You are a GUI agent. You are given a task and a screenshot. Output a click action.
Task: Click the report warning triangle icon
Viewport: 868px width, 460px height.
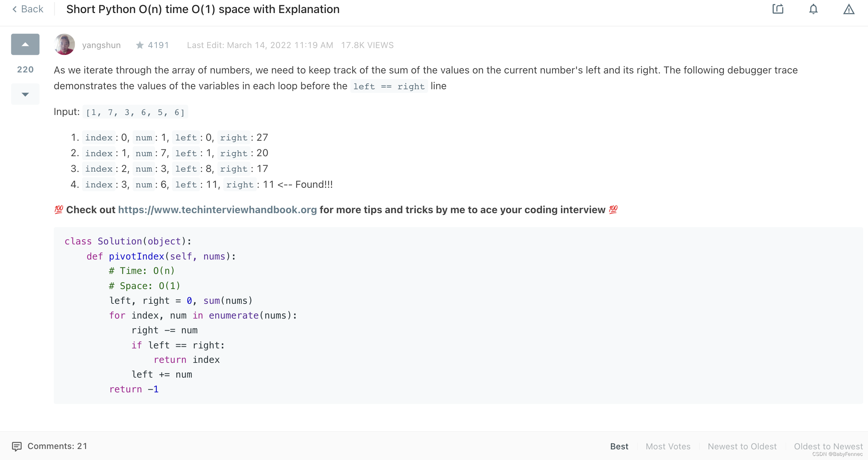click(x=849, y=9)
